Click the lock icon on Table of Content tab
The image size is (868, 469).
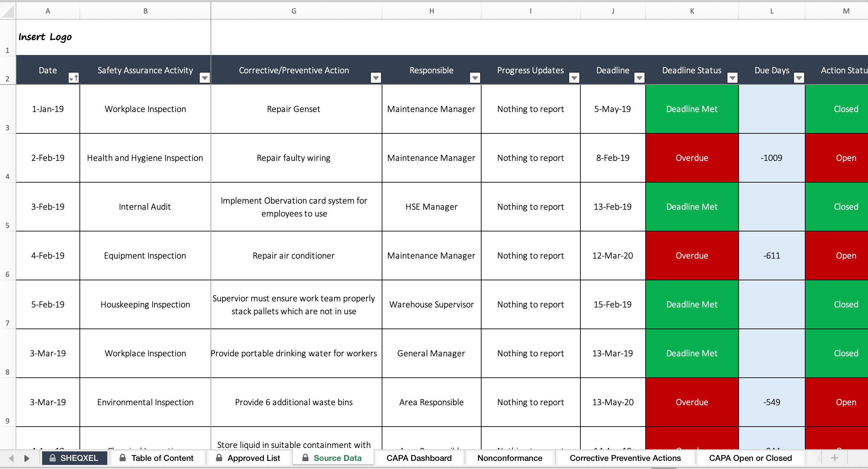(x=123, y=458)
